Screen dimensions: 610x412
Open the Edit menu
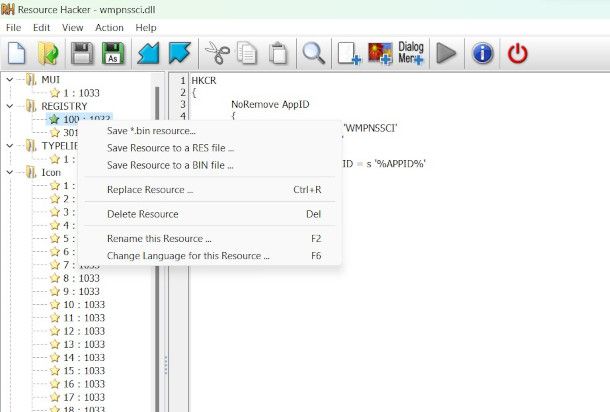(x=41, y=28)
